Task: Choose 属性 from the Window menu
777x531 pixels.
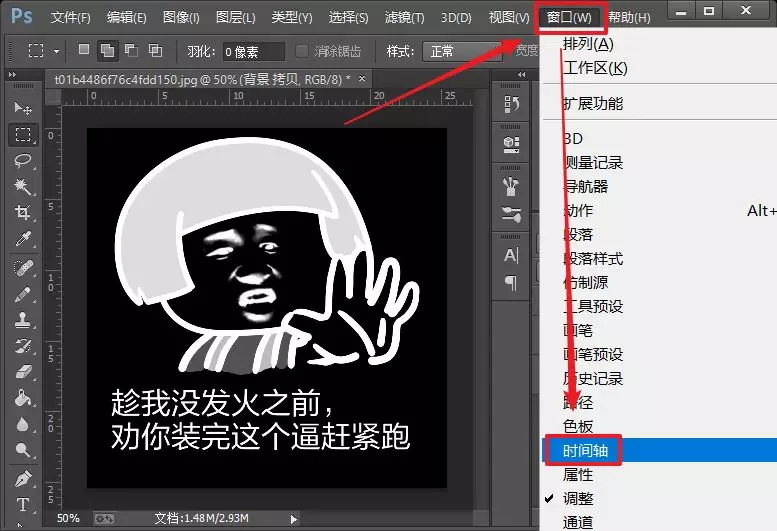Action: (660, 475)
